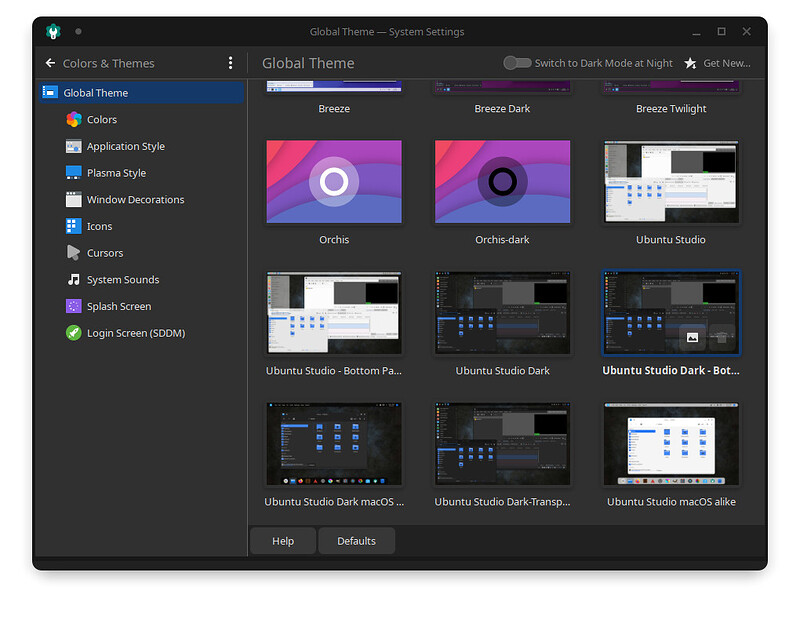
Task: Open the Splash Screen icon
Action: 74,307
